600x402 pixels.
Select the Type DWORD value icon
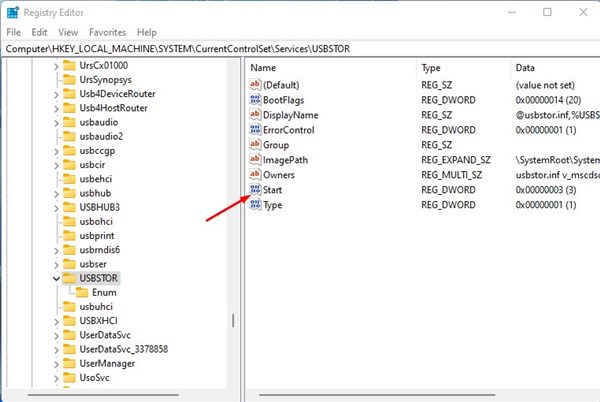(255, 204)
